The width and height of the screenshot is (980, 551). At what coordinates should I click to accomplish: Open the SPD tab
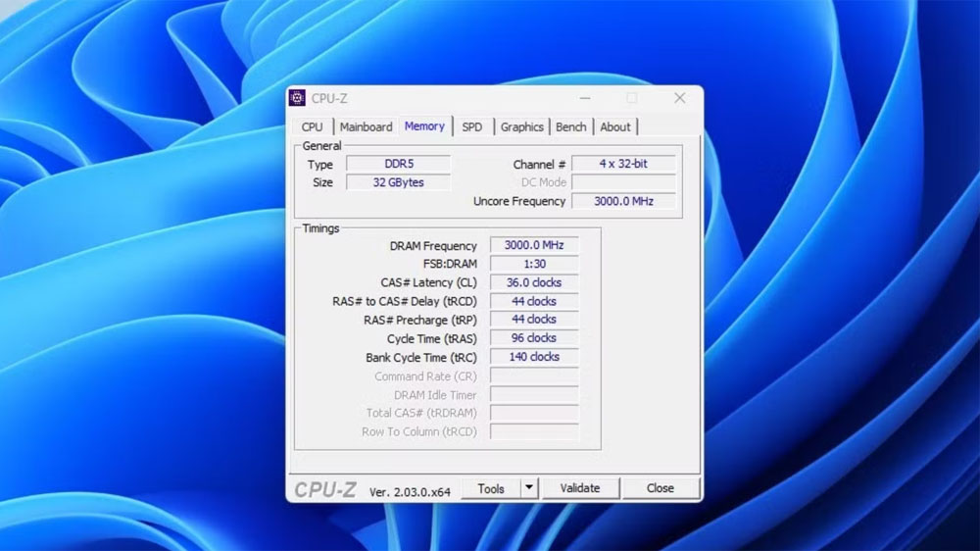(472, 126)
